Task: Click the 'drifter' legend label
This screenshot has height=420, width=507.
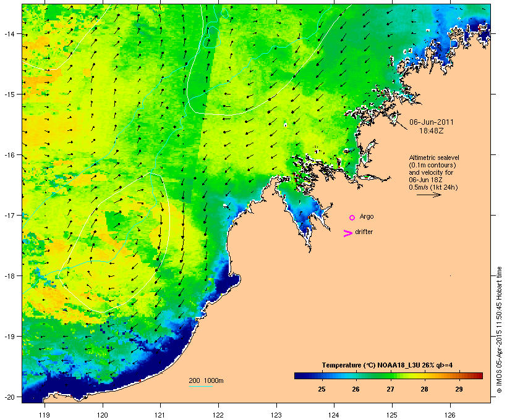Action: [x=364, y=232]
